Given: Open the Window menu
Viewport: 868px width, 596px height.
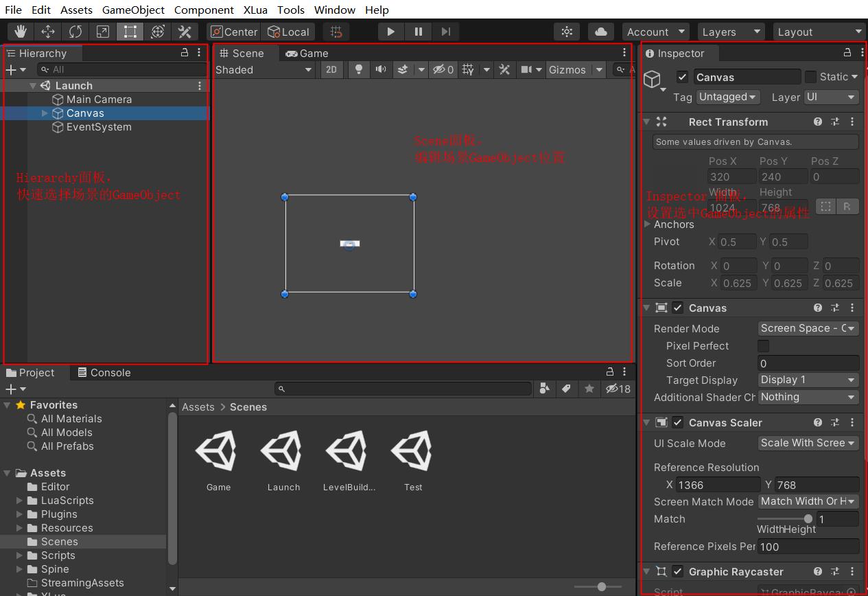Looking at the screenshot, I should 335,10.
